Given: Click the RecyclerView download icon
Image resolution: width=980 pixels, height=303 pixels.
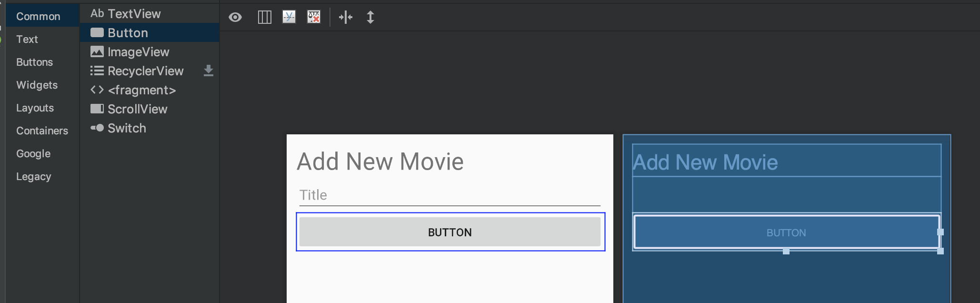Looking at the screenshot, I should point(209,71).
